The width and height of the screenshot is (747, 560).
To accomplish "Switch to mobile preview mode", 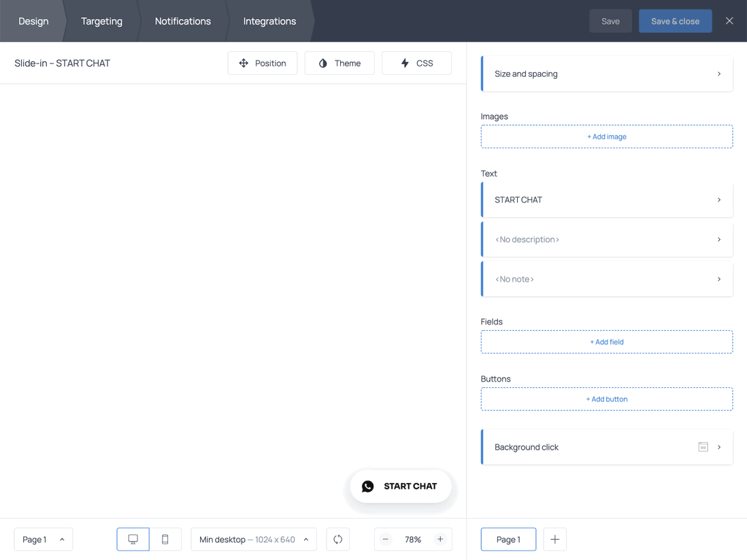I will [165, 540].
